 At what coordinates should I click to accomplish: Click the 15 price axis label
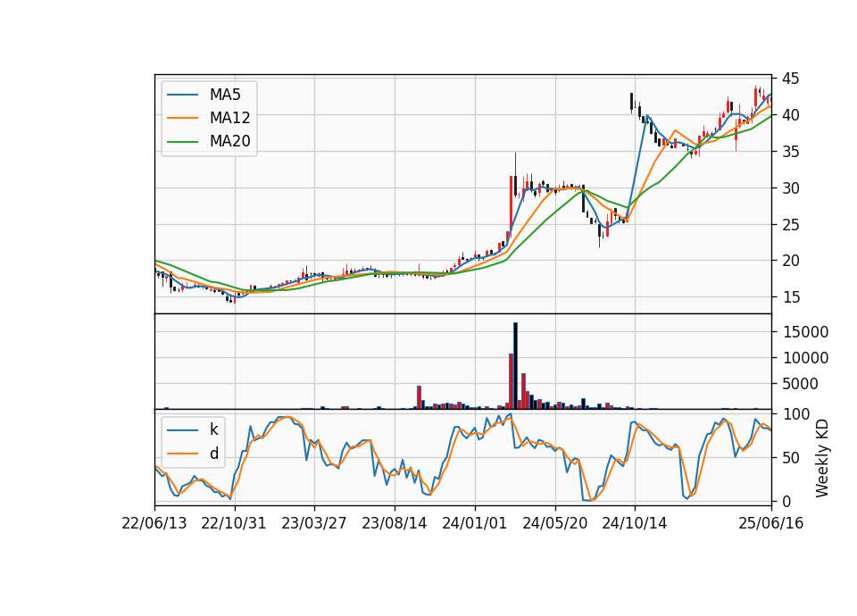click(790, 297)
